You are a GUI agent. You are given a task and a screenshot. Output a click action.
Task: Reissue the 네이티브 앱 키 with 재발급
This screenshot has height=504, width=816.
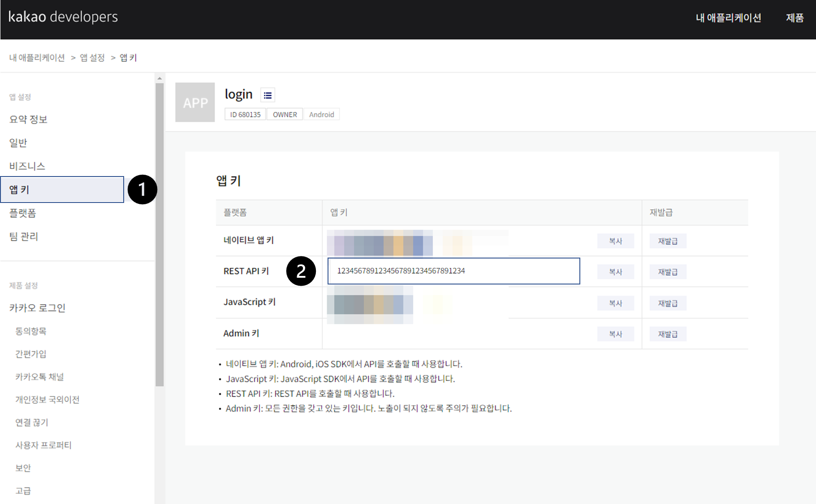point(668,241)
